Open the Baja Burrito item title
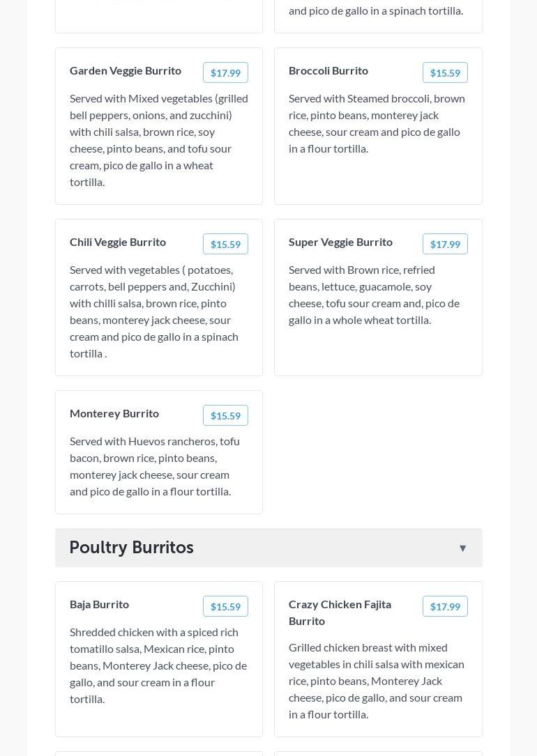Screen dimensions: 537x756 (100, 605)
